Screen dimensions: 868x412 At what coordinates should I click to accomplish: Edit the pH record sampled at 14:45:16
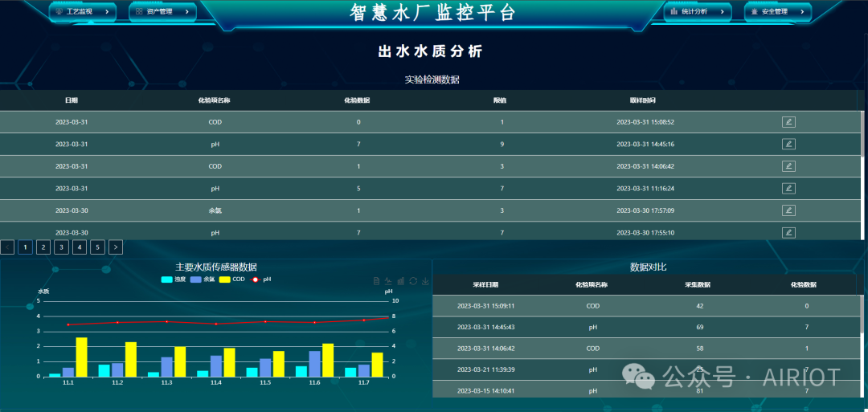click(788, 144)
